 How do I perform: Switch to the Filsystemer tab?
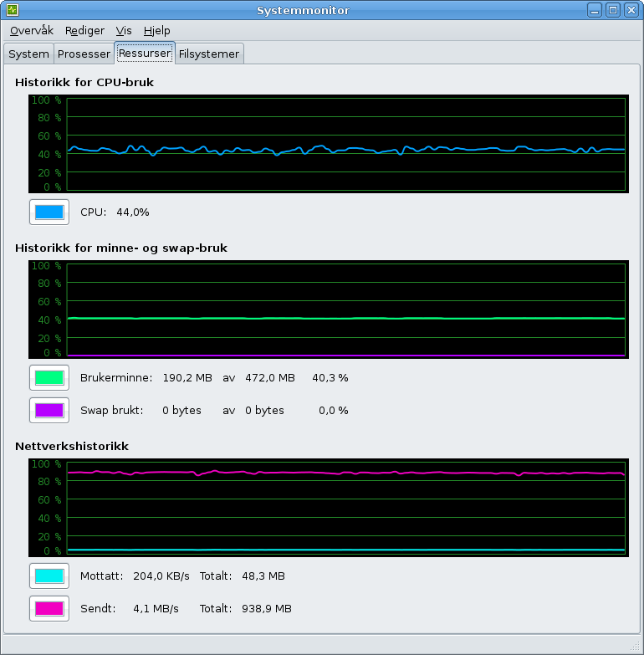click(209, 54)
